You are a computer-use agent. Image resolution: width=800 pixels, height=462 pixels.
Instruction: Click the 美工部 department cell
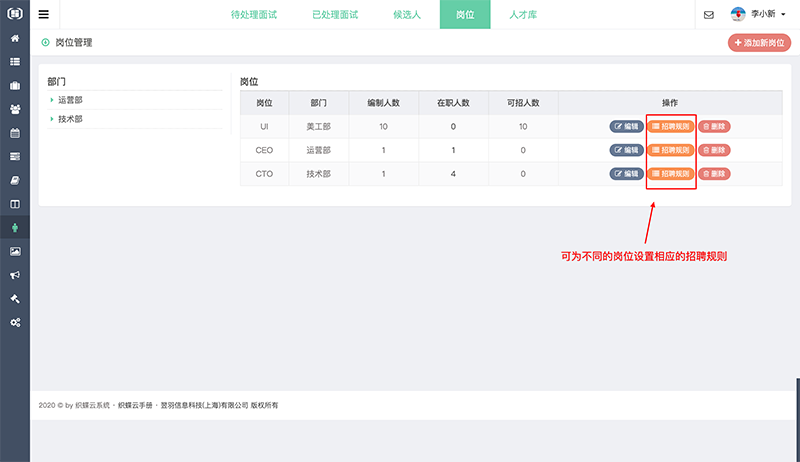pos(318,126)
